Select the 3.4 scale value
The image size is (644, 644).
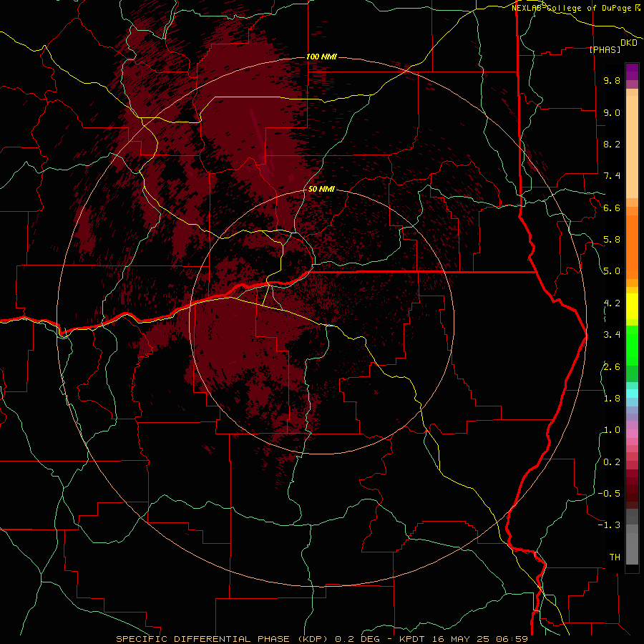612,335
